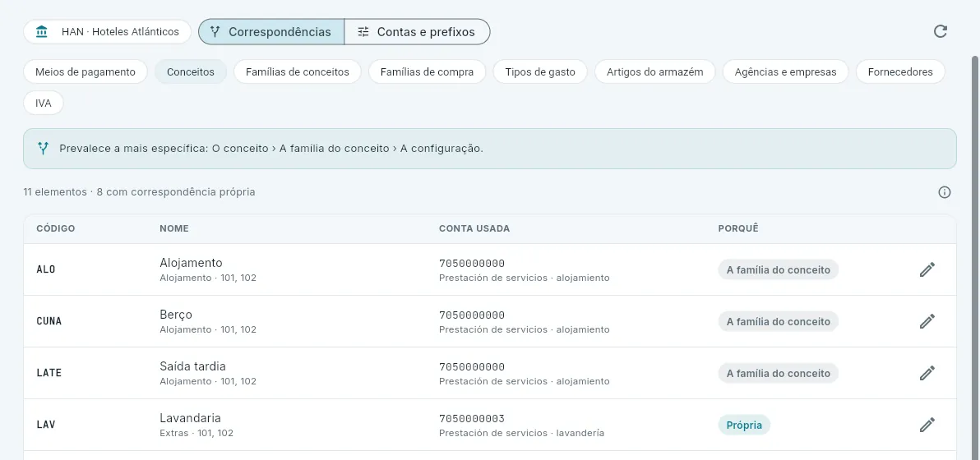Open the info icon above the table
The width and height of the screenshot is (980, 460).
pos(945,192)
